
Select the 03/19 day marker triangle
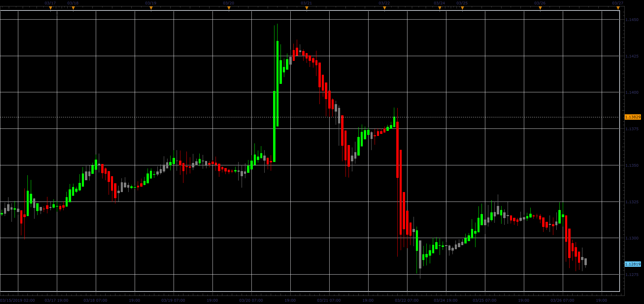(151, 8)
